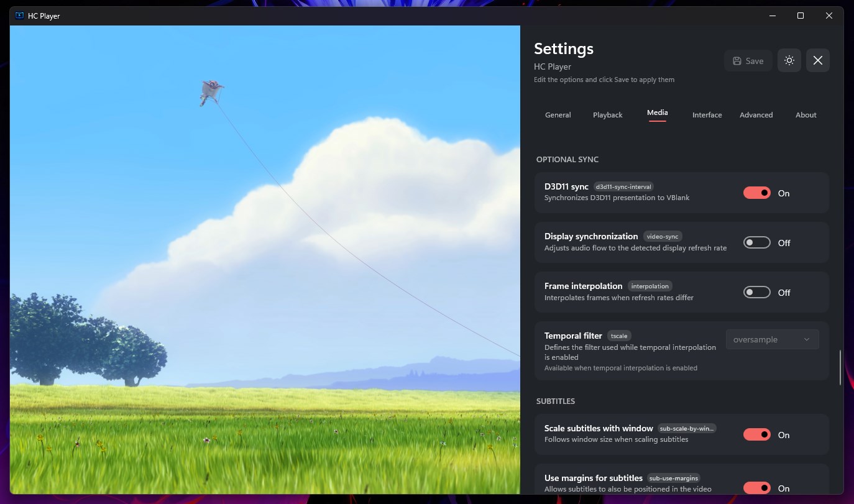The image size is (854, 504).
Task: Click the interpolation option tag
Action: point(650,286)
